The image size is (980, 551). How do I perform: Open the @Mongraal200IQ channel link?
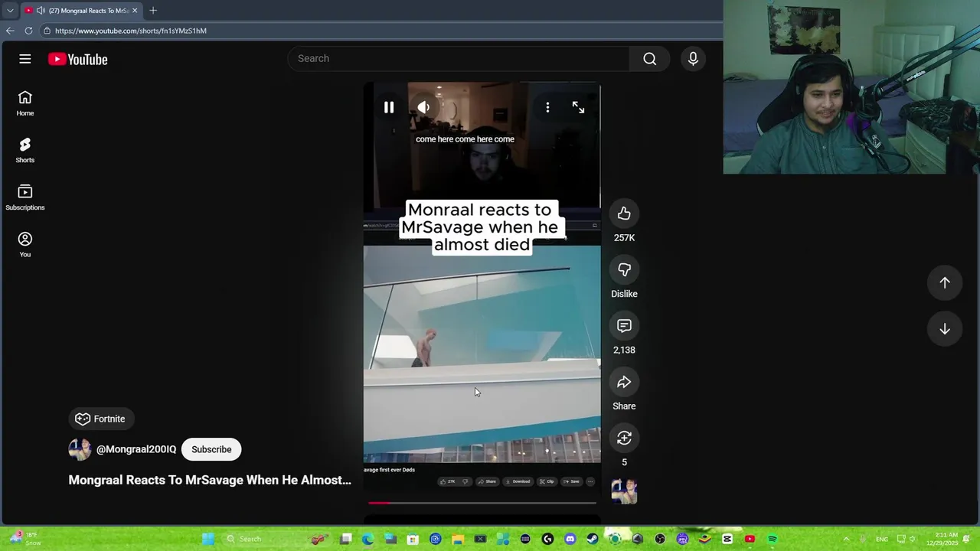coord(136,449)
